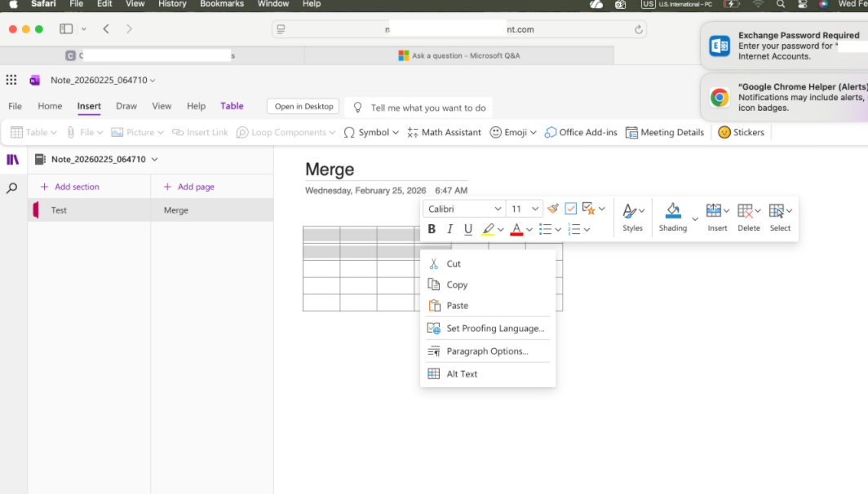Click Add page
Viewport: 868px width, 494px height.
click(188, 187)
